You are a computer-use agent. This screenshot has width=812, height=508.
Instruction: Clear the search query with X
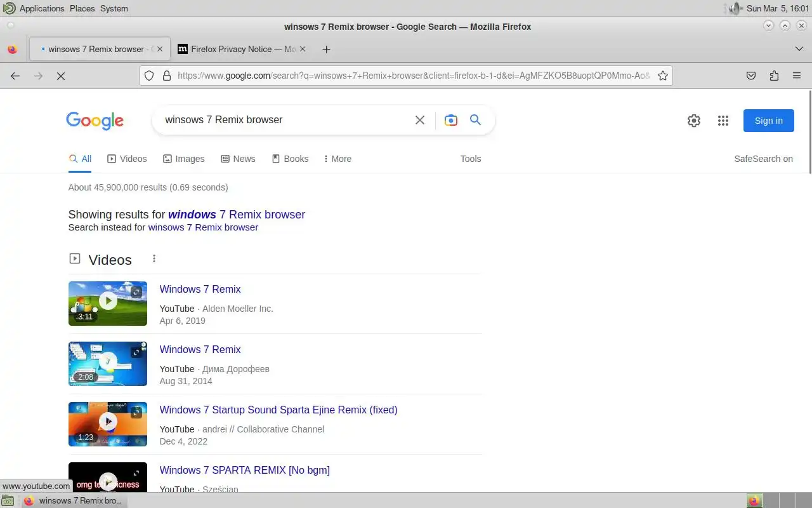[x=420, y=120]
